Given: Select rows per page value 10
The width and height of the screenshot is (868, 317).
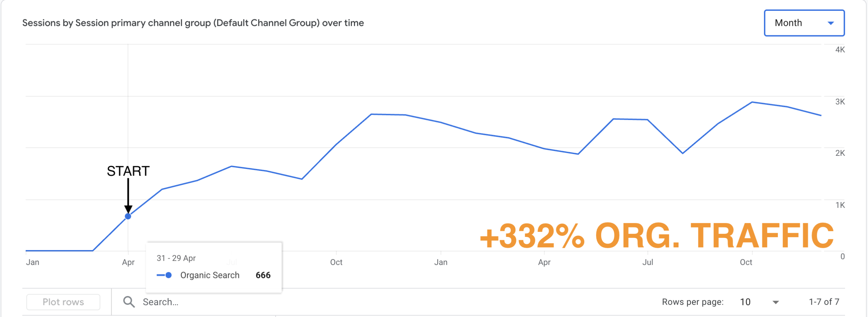Looking at the screenshot, I should click(745, 302).
